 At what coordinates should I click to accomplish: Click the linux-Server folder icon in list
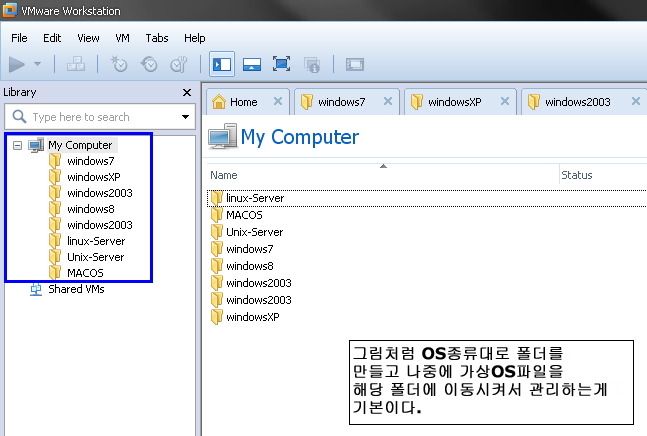(217, 198)
